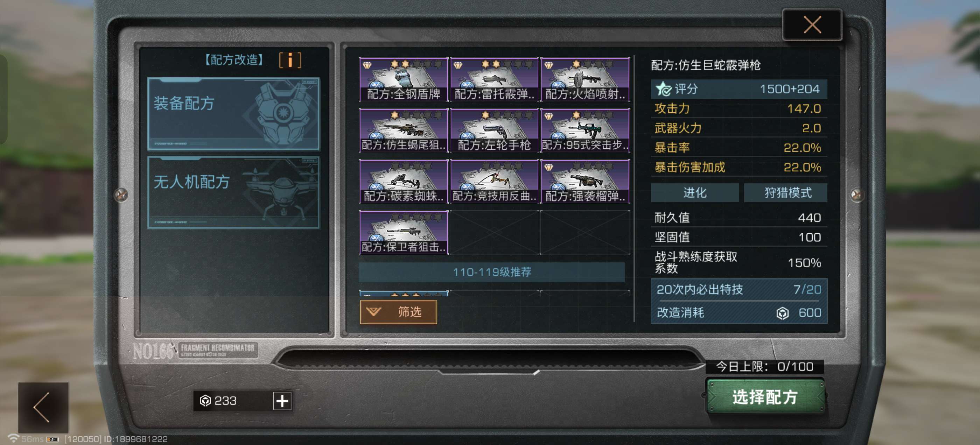Go back with the left arrow
This screenshot has width=980, height=445.
[43, 407]
